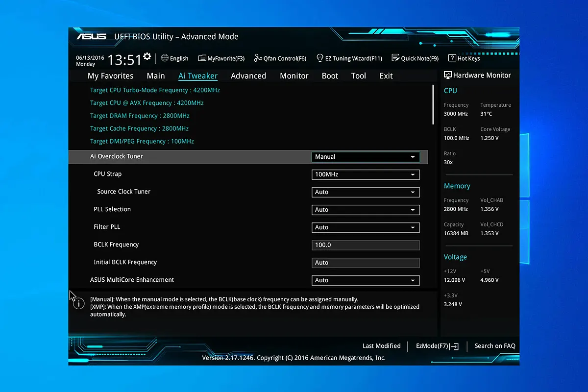This screenshot has width=588, height=392.
Task: Open Qfan Control fan icon
Action: [x=258, y=58]
